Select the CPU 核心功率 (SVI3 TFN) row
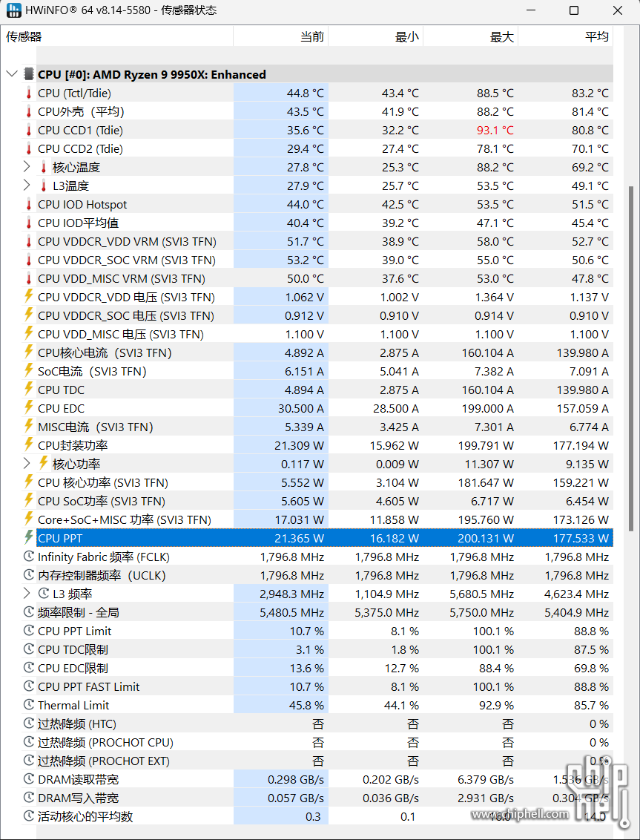 click(325, 482)
